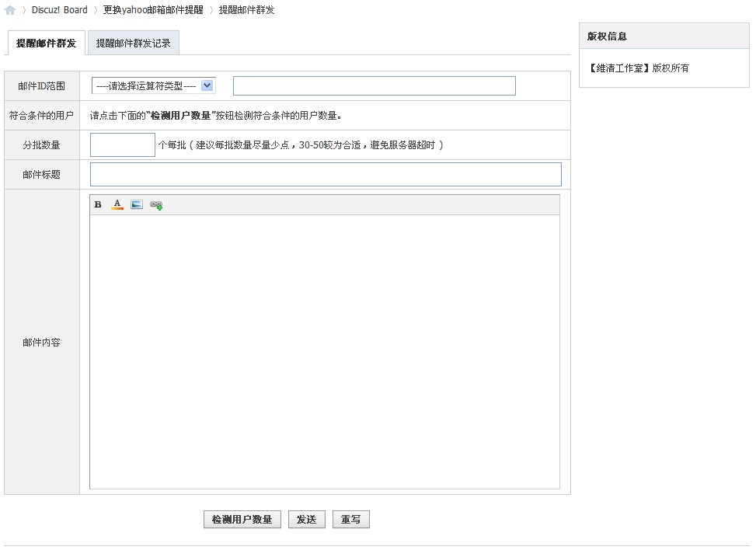Click the 邮件标题 label

[41, 175]
